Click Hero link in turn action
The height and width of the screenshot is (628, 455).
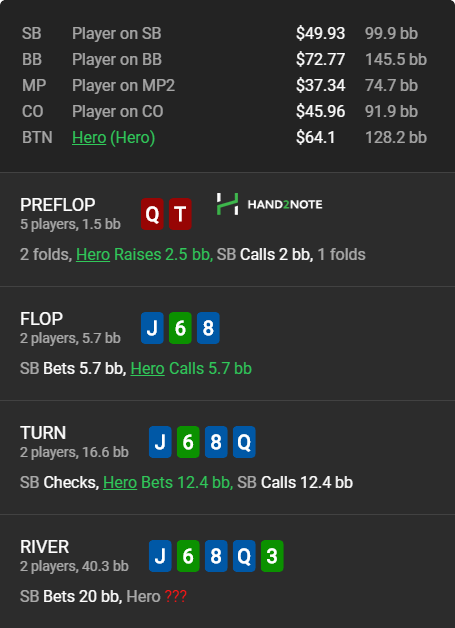click(120, 483)
